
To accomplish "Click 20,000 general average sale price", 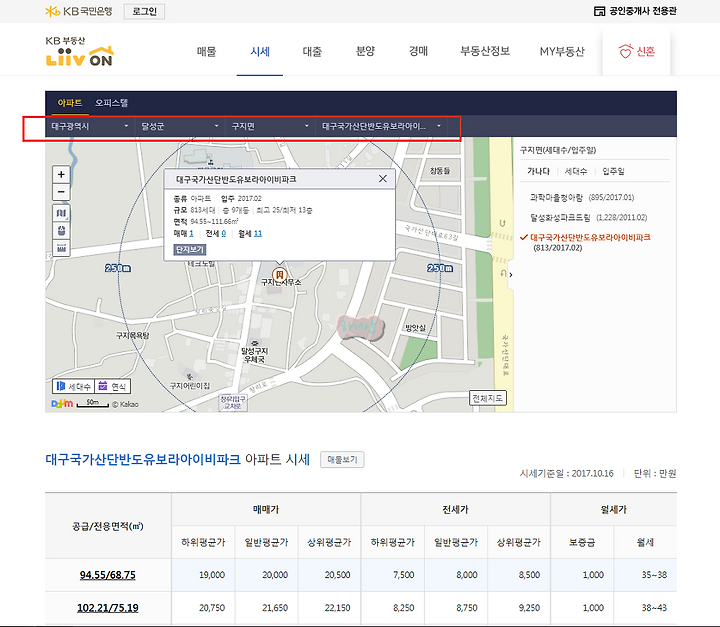I will [x=275, y=575].
